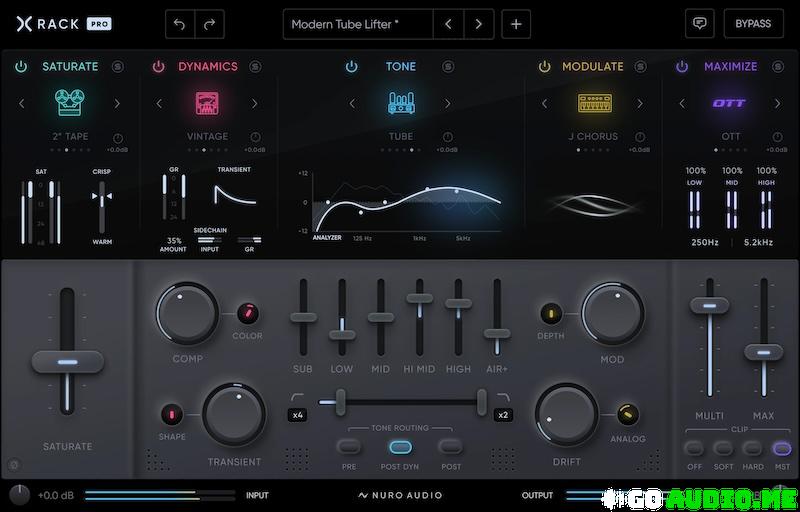This screenshot has width=800, height=512.
Task: Click the Tube tone module icon
Action: 400,103
